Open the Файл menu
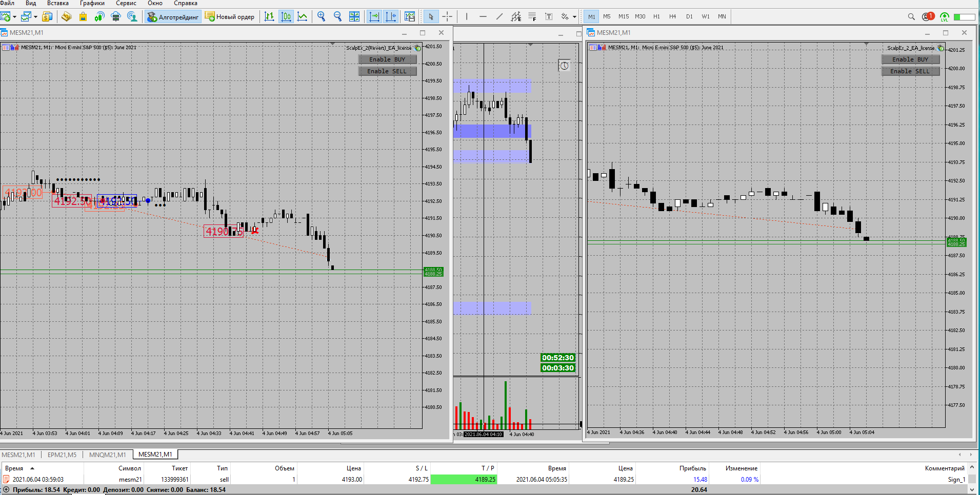This screenshot has width=980, height=495. [x=8, y=3]
